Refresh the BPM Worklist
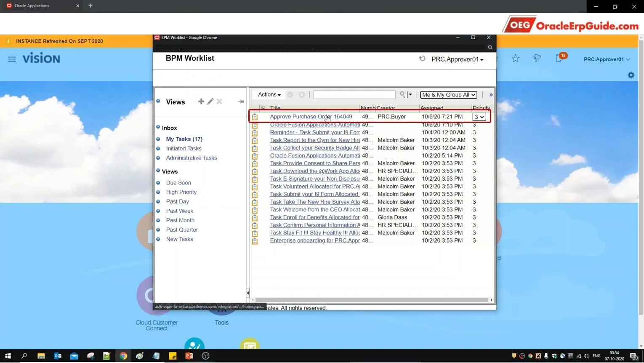Screen dimensions: 644x363 pos(422,59)
